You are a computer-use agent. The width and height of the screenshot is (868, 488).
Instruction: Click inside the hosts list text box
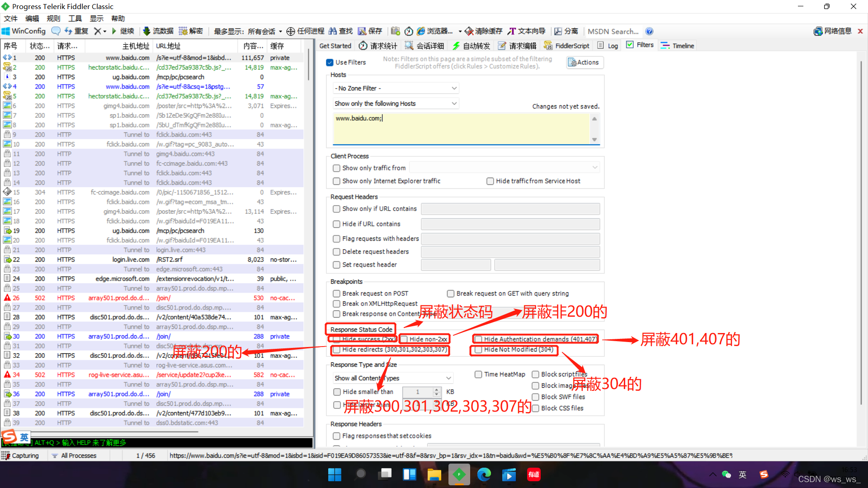pyautogui.click(x=462, y=128)
